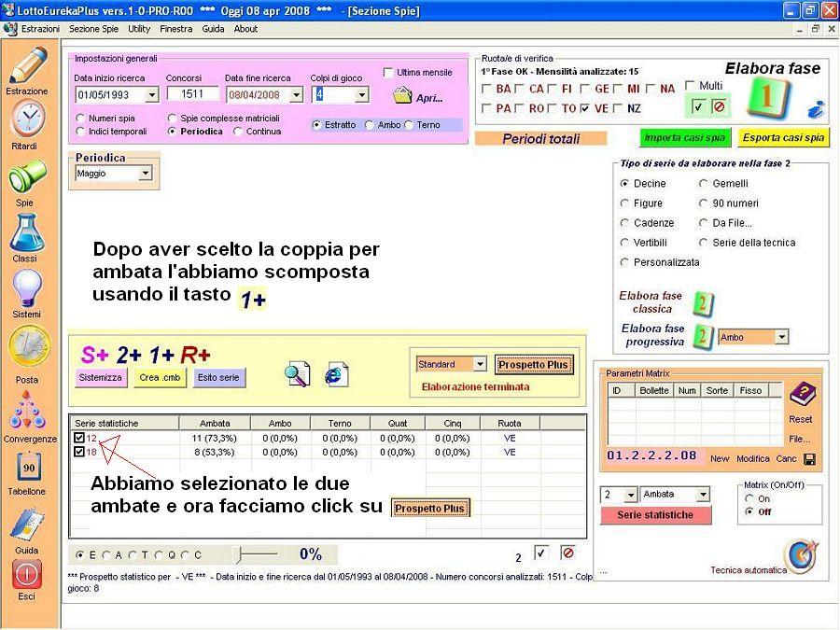Open the Sezione Spie menu
840x630 pixels.
[x=93, y=29]
